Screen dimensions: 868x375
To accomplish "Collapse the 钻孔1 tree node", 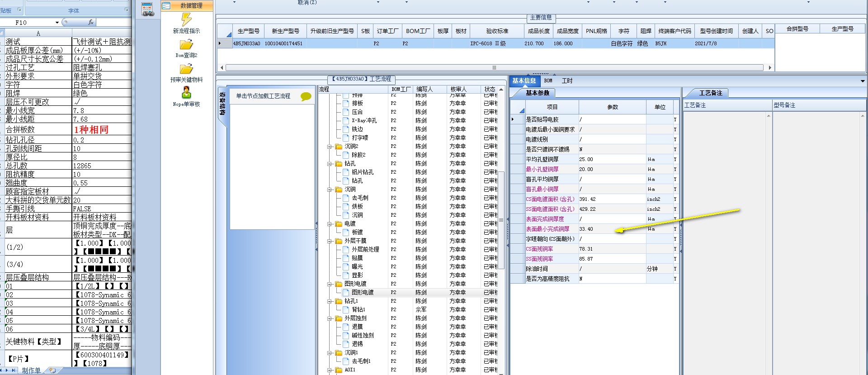I will [330, 301].
